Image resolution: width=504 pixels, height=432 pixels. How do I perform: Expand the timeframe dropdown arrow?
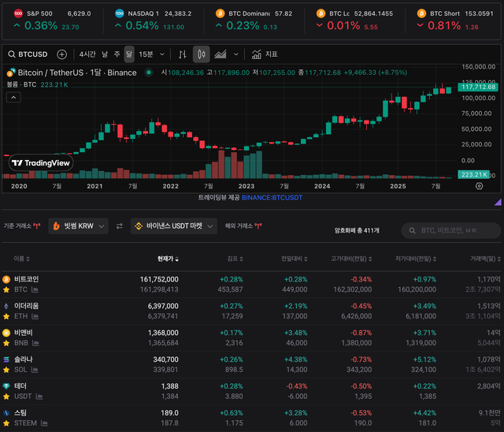point(162,54)
